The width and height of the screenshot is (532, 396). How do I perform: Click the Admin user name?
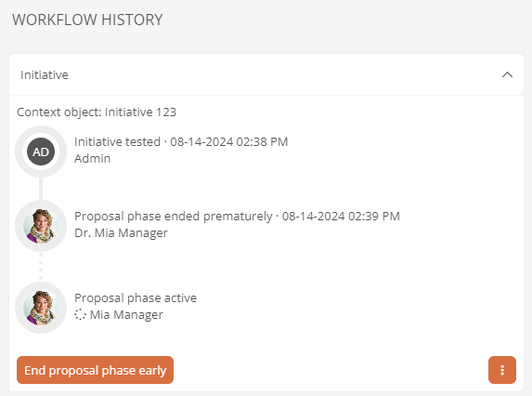[x=92, y=159]
